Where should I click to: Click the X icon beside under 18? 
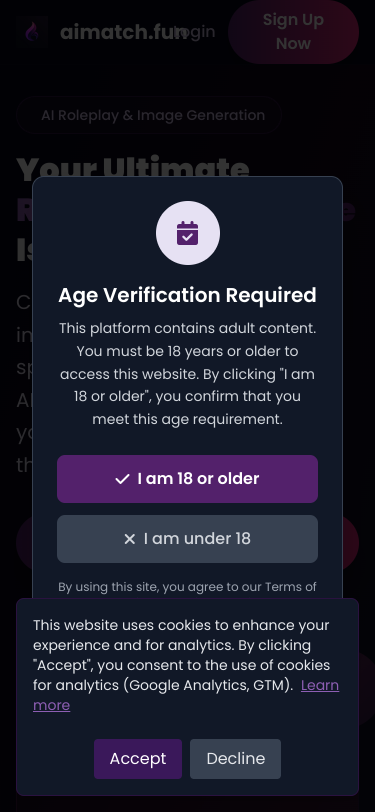[x=129, y=539]
